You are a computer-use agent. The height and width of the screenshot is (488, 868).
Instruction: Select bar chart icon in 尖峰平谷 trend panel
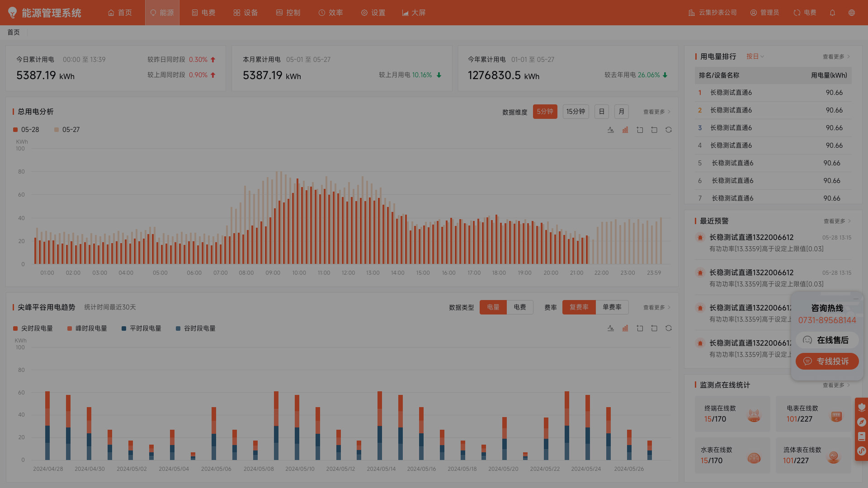pyautogui.click(x=625, y=328)
